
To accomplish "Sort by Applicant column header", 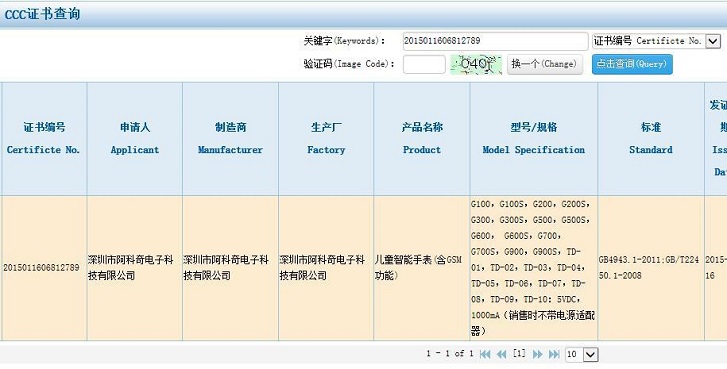I will pyautogui.click(x=135, y=139).
